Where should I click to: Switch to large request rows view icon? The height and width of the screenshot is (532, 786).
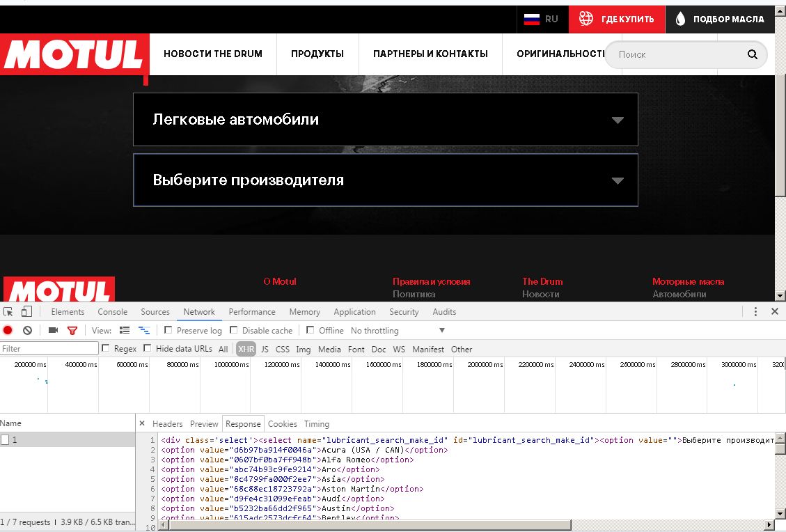pos(125,330)
